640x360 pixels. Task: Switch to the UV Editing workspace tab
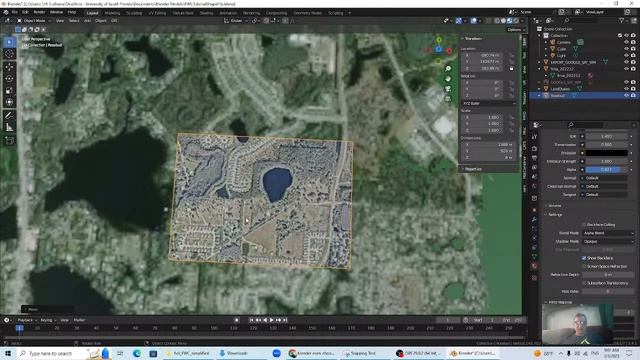[157, 13]
